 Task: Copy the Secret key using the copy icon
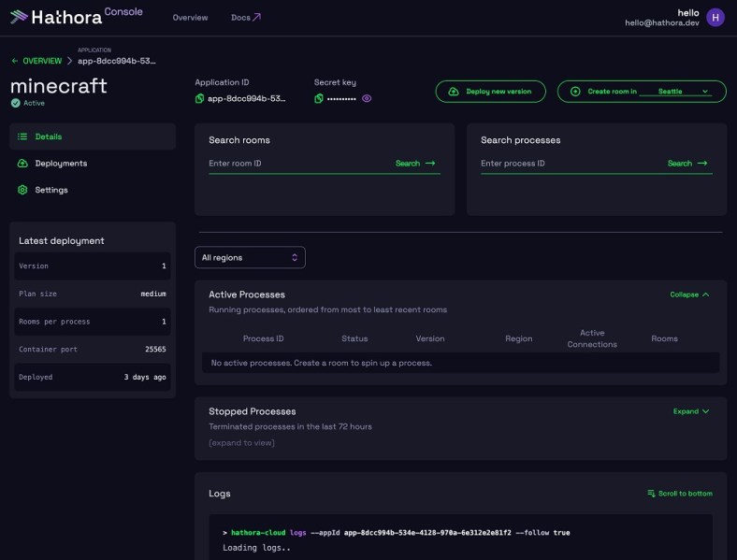pyautogui.click(x=319, y=98)
